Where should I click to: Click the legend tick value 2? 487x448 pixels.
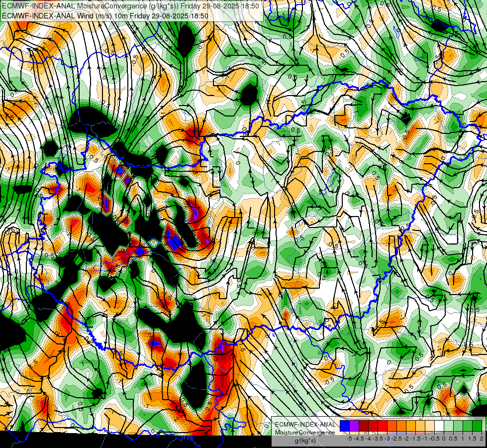click(x=482, y=439)
